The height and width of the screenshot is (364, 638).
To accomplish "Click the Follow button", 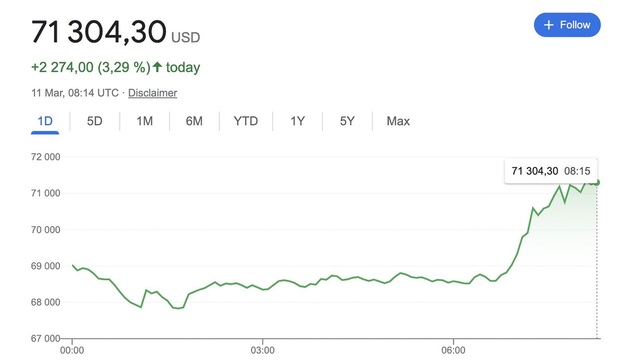I will 567,25.
